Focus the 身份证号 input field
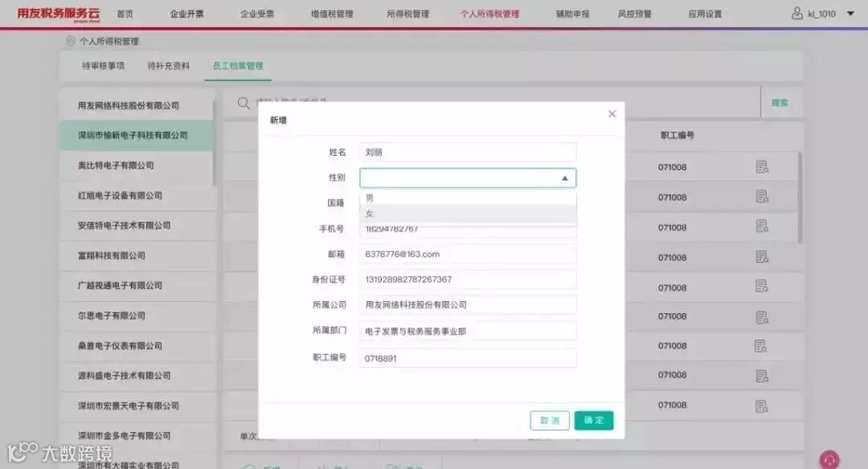The image size is (868, 469). (x=468, y=279)
